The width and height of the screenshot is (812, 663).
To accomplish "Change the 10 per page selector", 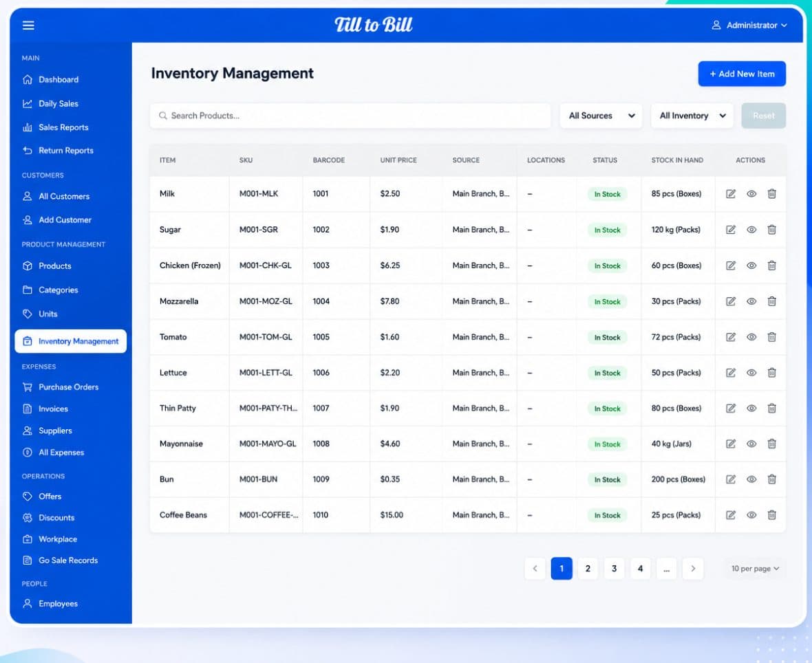I will tap(755, 569).
